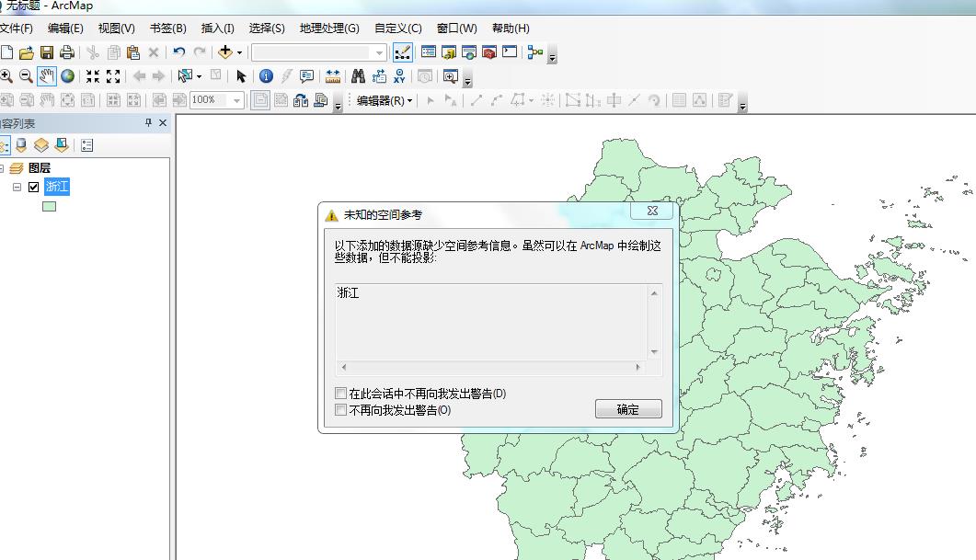Open the 编辑(E) menu

(65, 28)
